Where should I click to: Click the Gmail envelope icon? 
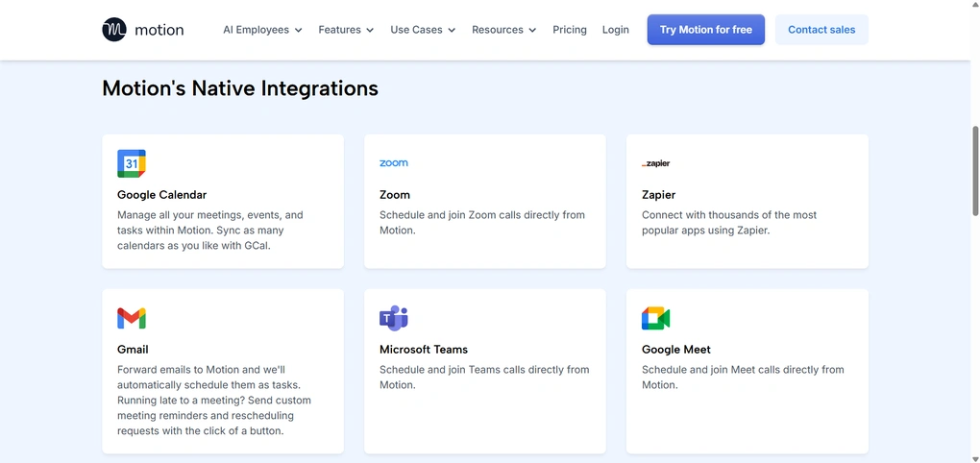pyautogui.click(x=132, y=319)
